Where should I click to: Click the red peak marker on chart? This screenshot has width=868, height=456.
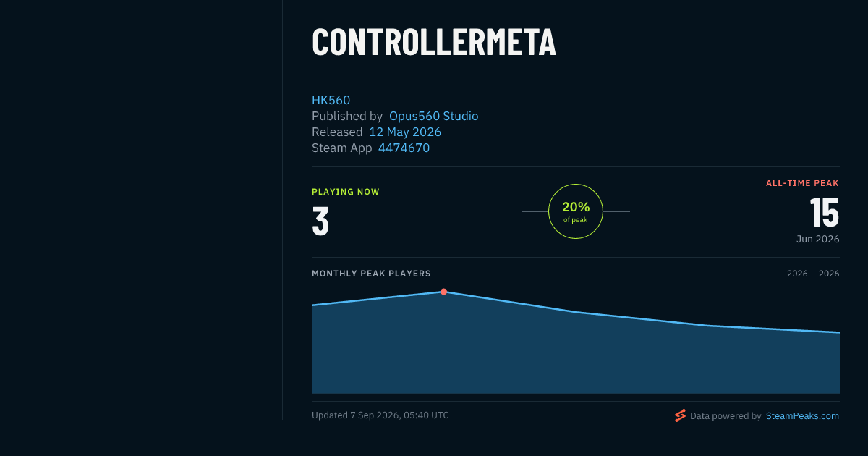point(443,292)
